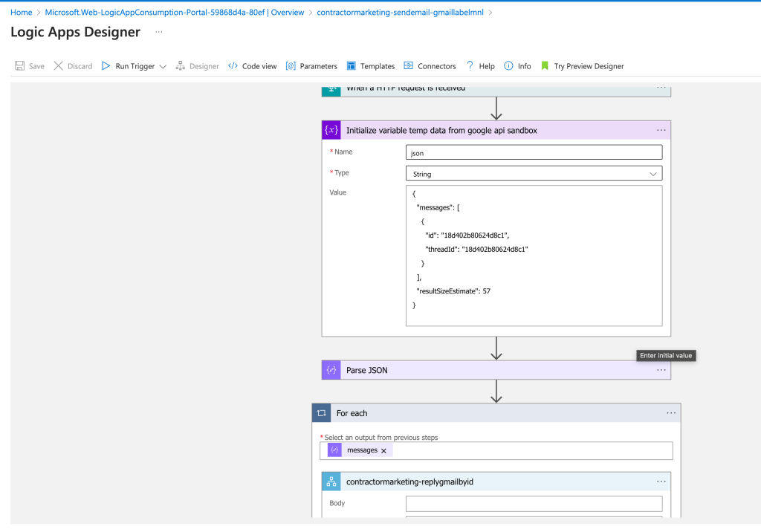The height and width of the screenshot is (532, 761).
Task: Click the Name field containing json
Action: [534, 152]
